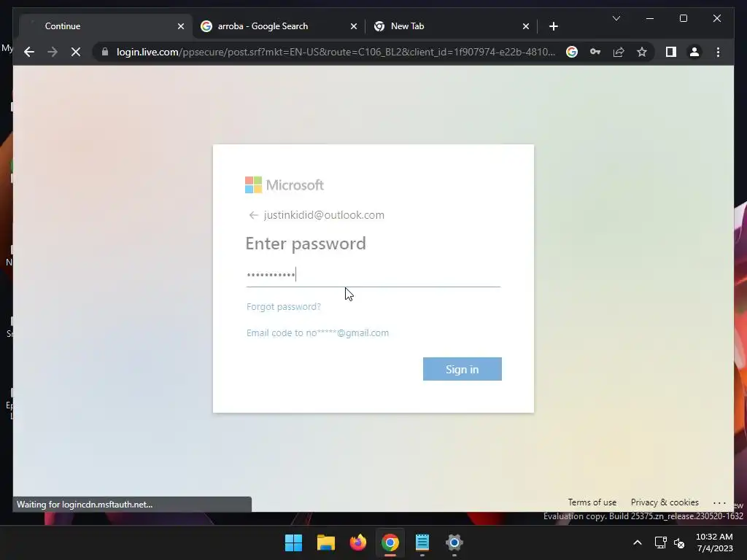This screenshot has width=747, height=560.
Task: Open File Explorer from taskbar
Action: 326,542
